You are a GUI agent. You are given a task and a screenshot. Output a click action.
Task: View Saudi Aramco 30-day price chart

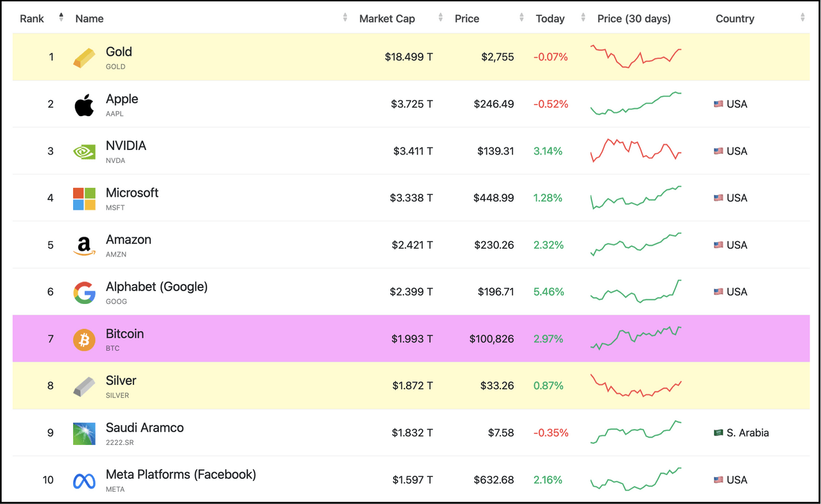point(636,432)
